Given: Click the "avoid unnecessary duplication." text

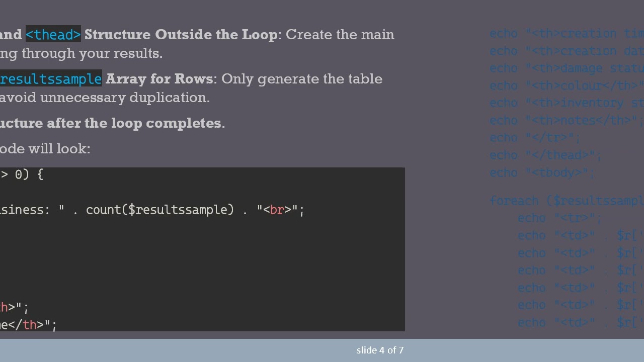Looking at the screenshot, I should pyautogui.click(x=105, y=98).
